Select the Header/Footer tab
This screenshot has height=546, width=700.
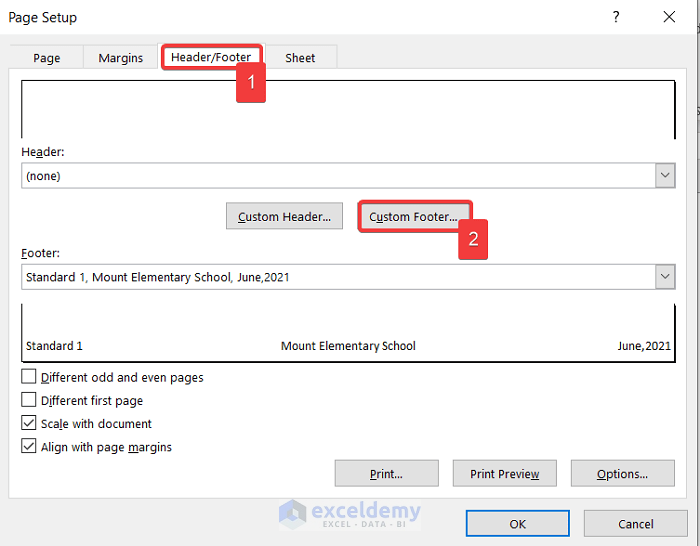coord(211,57)
